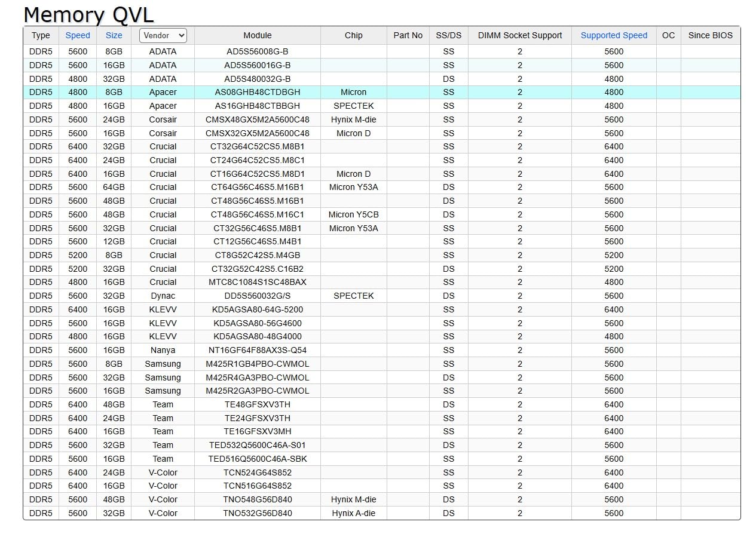Sort table by Size column
Image resolution: width=756 pixels, height=534 pixels.
114,35
